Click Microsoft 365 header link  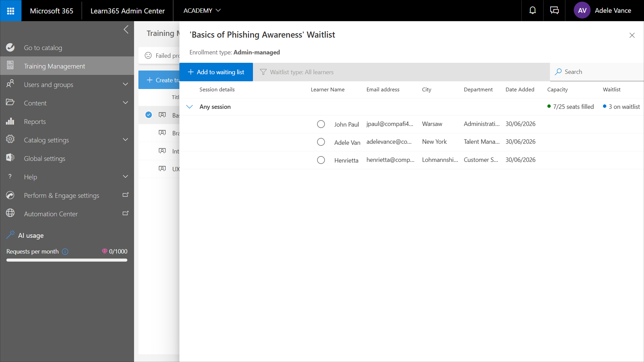[x=51, y=11]
